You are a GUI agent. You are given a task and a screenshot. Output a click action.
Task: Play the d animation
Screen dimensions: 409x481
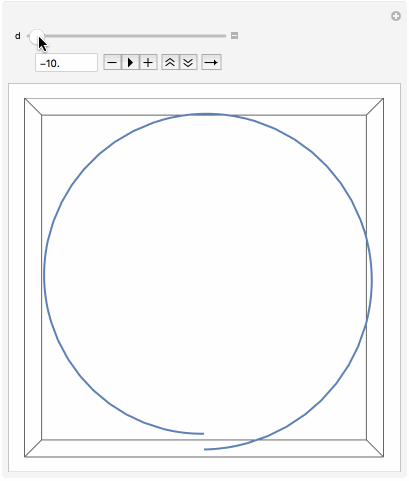click(130, 62)
